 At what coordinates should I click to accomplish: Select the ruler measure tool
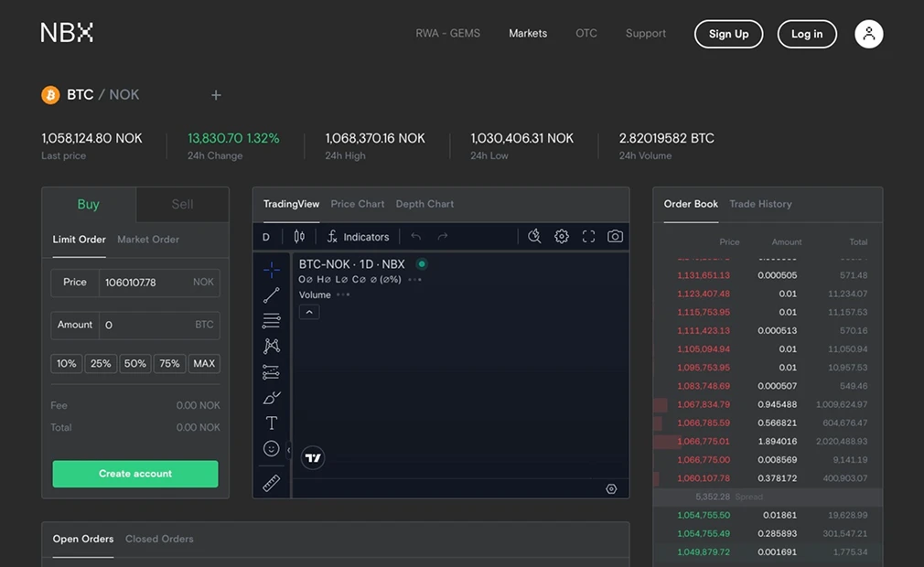pyautogui.click(x=271, y=483)
